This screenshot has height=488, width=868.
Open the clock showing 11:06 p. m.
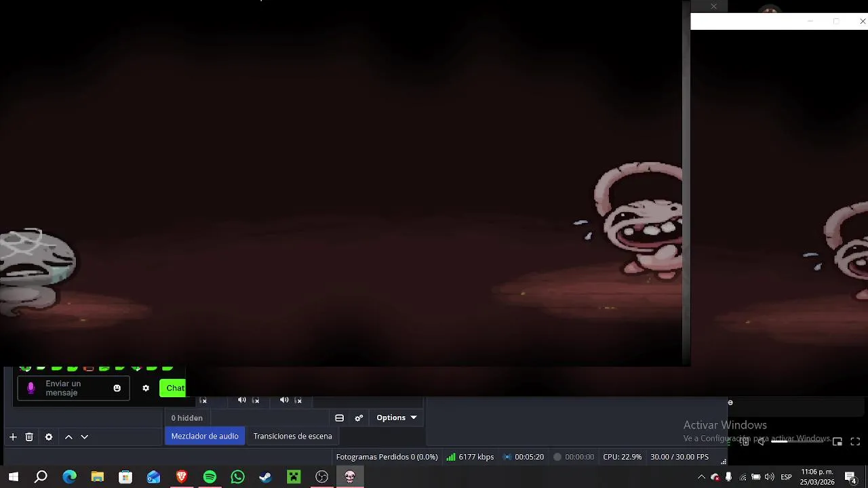pos(817,477)
